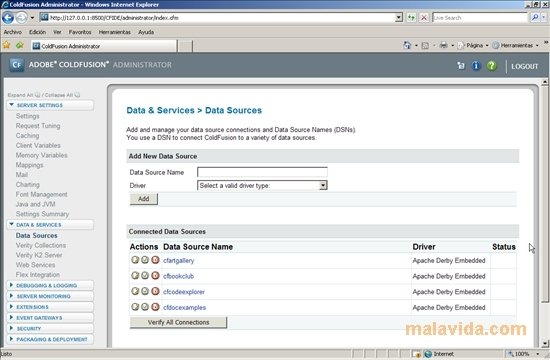The width and height of the screenshot is (550, 360).
Task: Click the edit icon for cfbookclub
Action: 135,275
